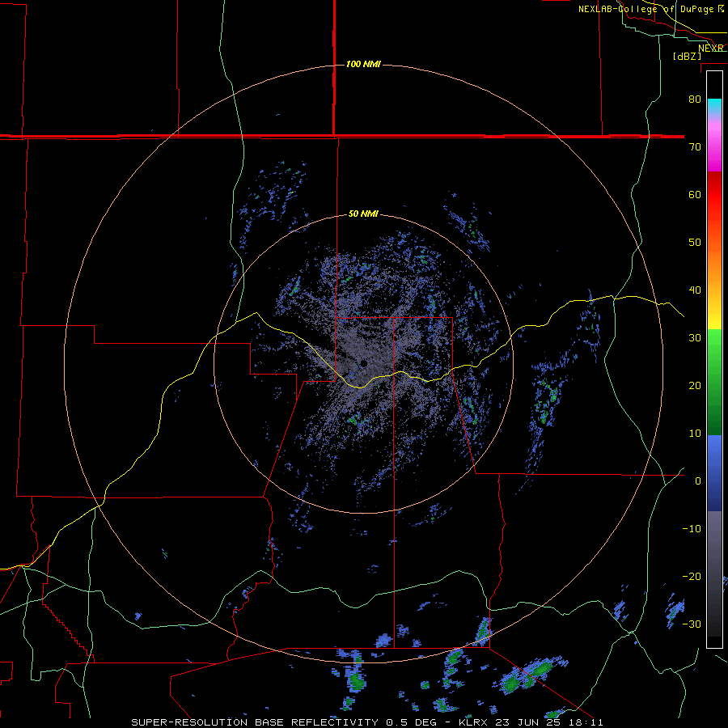Click the 0 value on the dBZ scale

point(698,481)
